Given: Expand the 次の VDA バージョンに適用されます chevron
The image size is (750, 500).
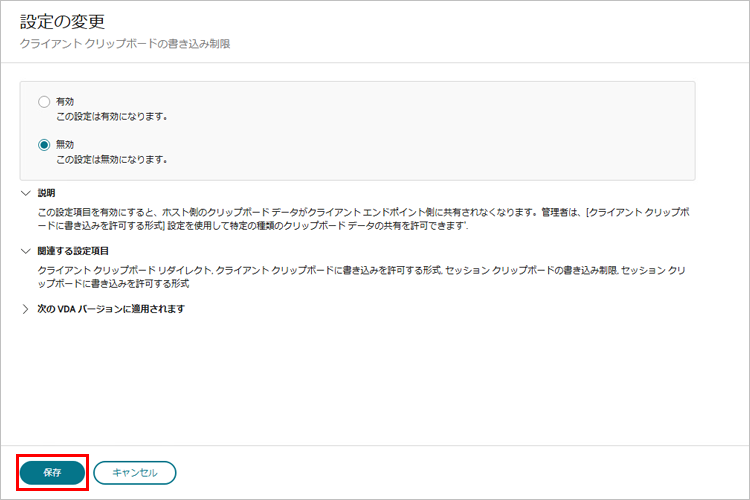Looking at the screenshot, I should pyautogui.click(x=25, y=309).
